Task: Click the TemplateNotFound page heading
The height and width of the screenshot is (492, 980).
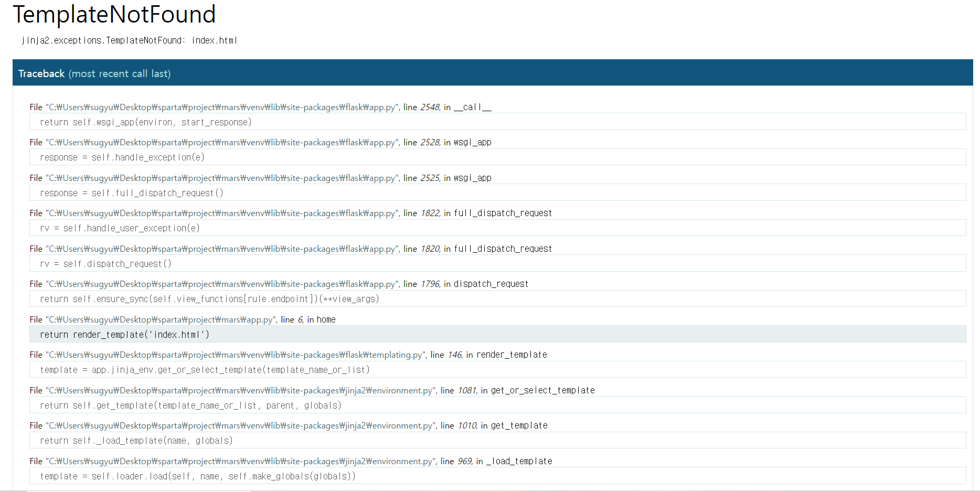Action: pyautogui.click(x=114, y=14)
